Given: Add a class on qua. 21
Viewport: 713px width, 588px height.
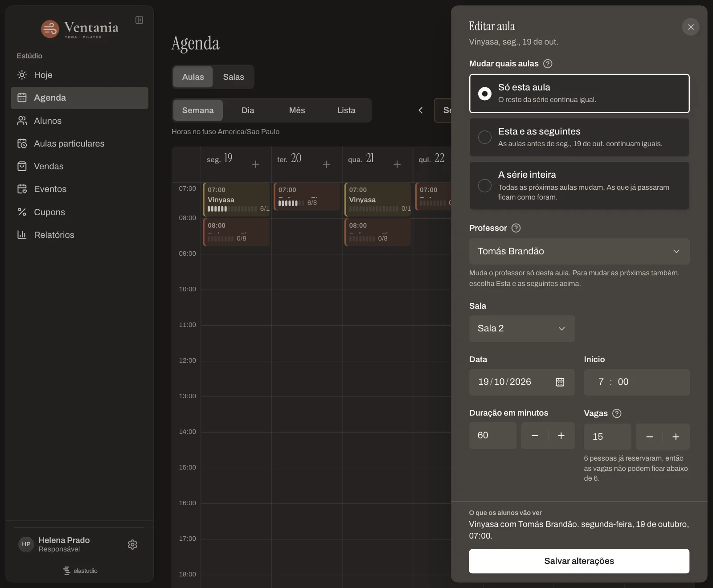Looking at the screenshot, I should point(397,164).
